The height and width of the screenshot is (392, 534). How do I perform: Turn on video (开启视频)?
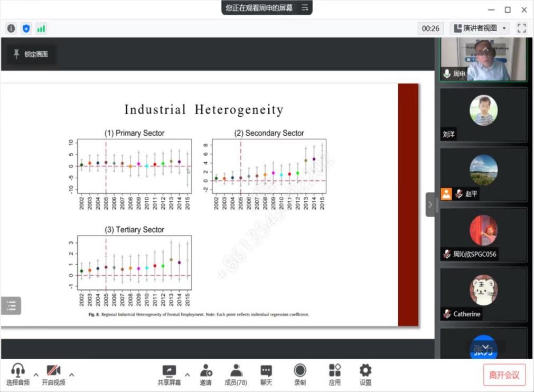click(x=53, y=375)
